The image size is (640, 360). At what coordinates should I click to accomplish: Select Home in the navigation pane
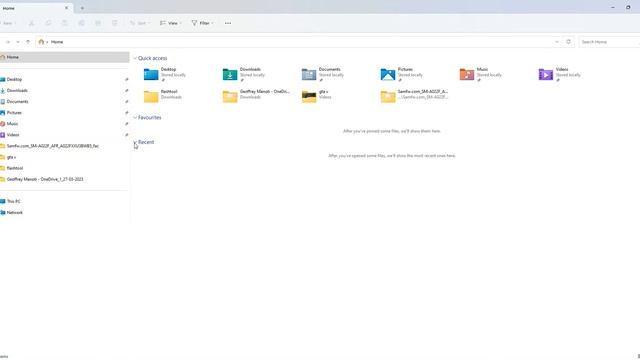pyautogui.click(x=64, y=57)
